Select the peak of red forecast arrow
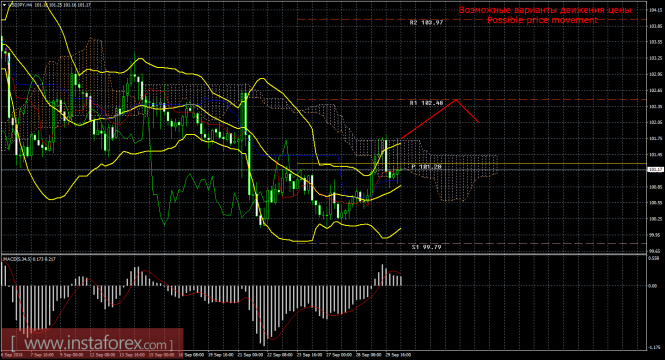Viewport: 665px width, 360px height. [456, 100]
